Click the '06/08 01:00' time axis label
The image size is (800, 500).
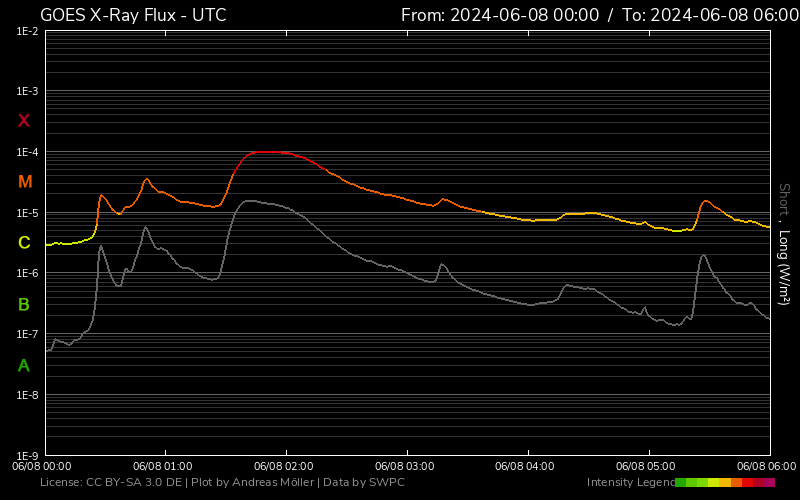pyautogui.click(x=163, y=466)
